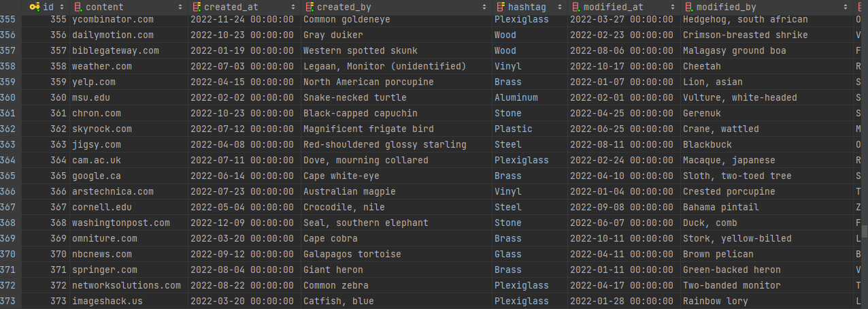Select the hashtag column header label
Viewport: 868px width, 309px height.
(x=527, y=7)
